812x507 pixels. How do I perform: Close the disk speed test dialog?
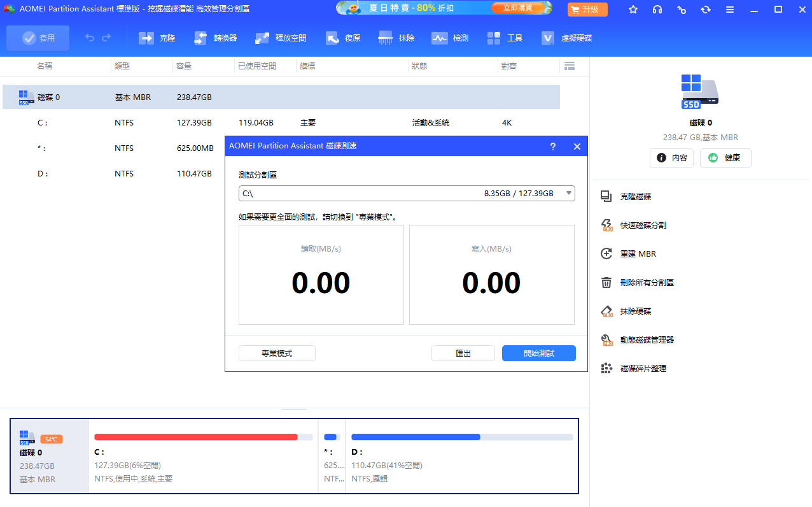(x=577, y=146)
